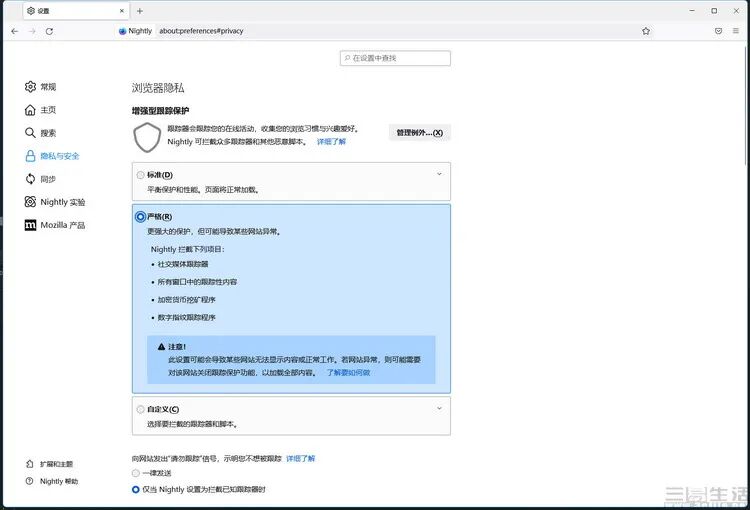Select 仅当 Nightly 设置为拦截已知跟踪器时 radio
The width and height of the screenshot is (750, 510).
(135, 489)
